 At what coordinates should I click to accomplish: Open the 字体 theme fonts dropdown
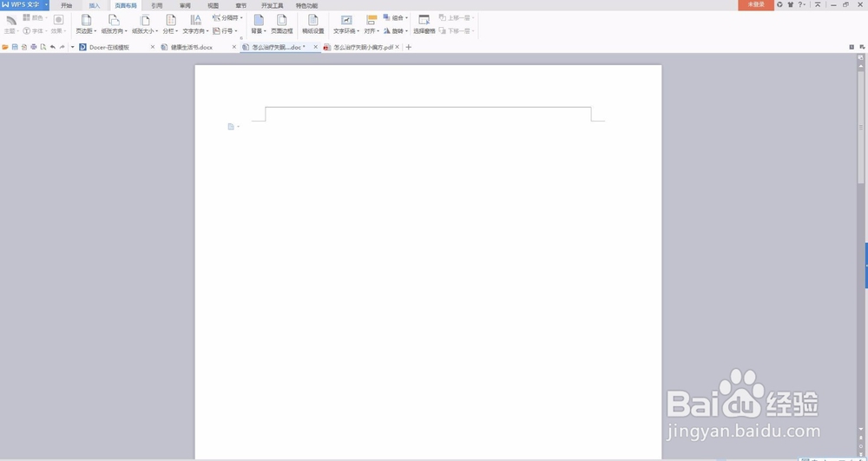35,31
